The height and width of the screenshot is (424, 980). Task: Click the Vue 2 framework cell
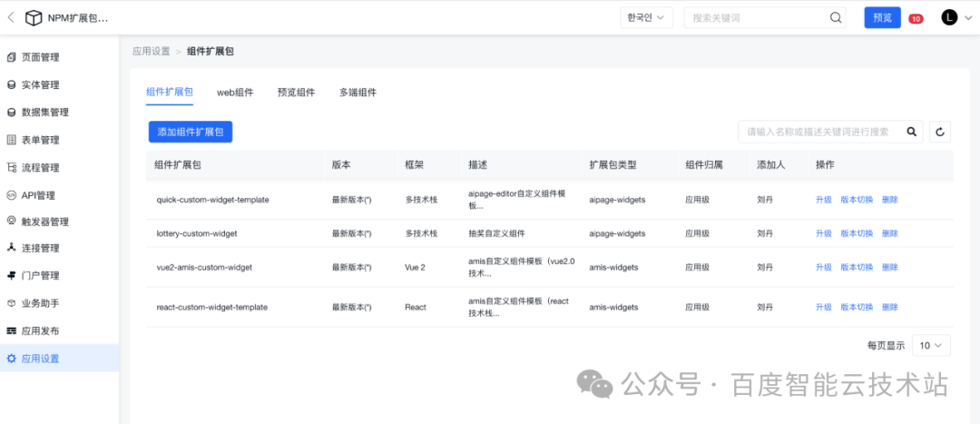point(415,267)
